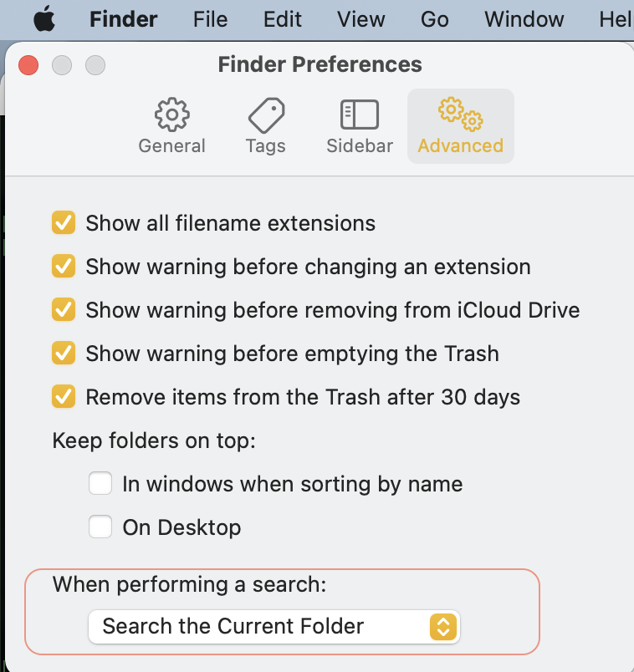
Task: Open the Tags preferences tag icon
Action: 266,115
